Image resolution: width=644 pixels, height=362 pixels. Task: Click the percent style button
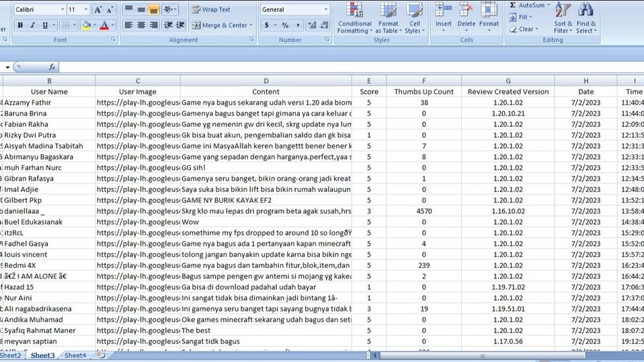pos(285,26)
